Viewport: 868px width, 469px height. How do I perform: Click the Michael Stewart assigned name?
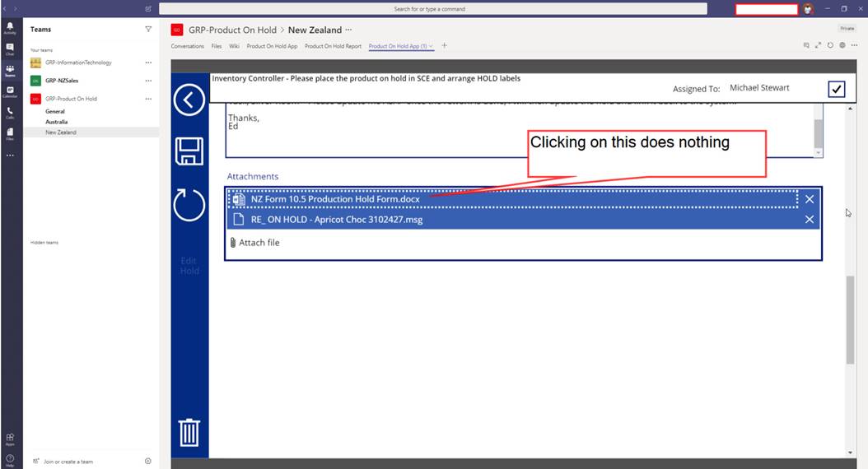pyautogui.click(x=759, y=87)
